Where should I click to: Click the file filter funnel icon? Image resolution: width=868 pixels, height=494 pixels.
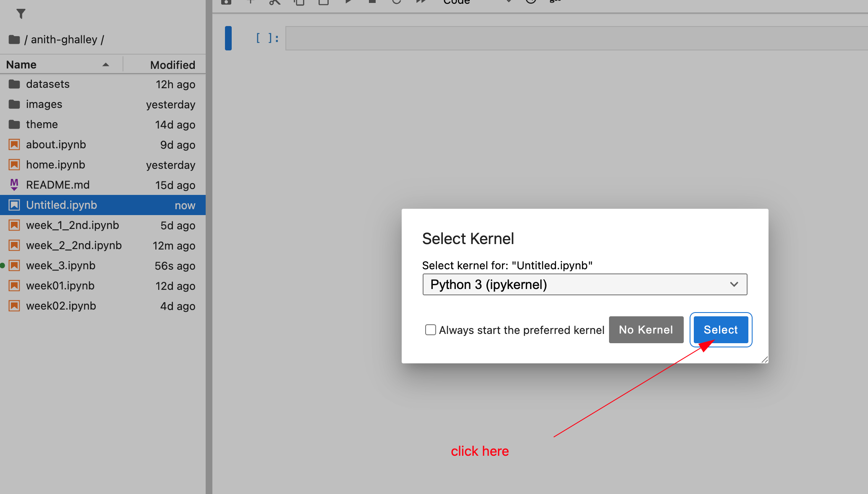(21, 14)
